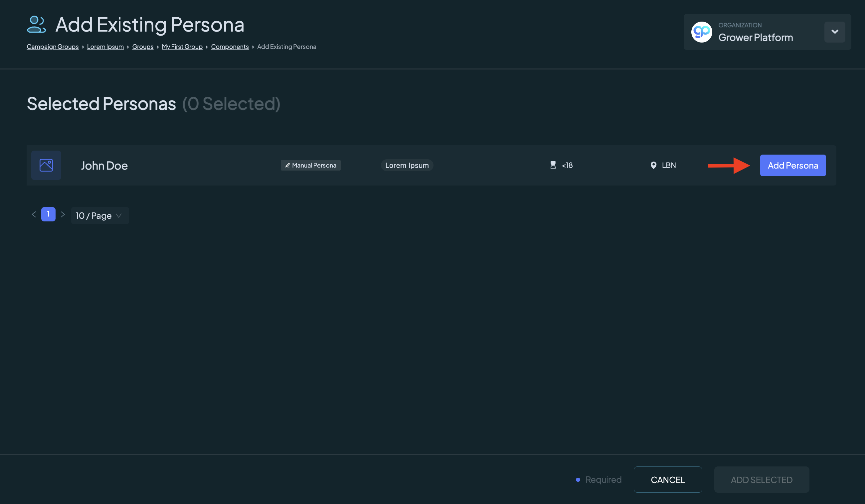Click the personas icon beside the page title
Screen dimensions: 865x504
36,24
